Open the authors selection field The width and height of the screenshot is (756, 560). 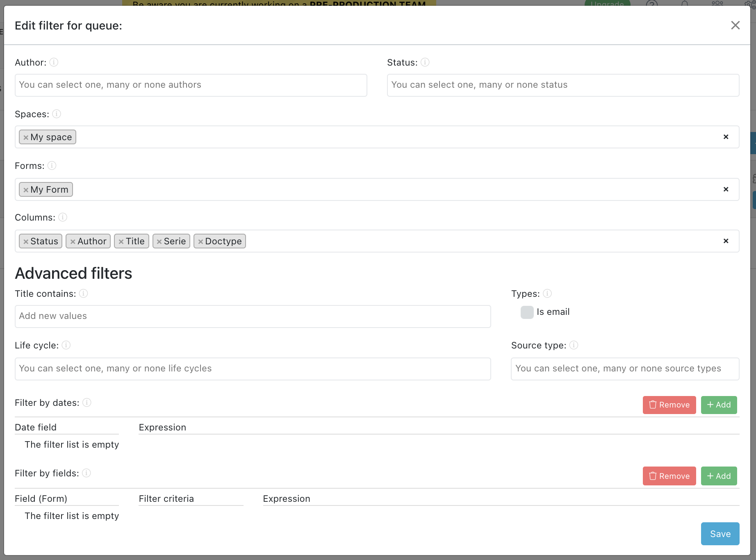point(191,85)
